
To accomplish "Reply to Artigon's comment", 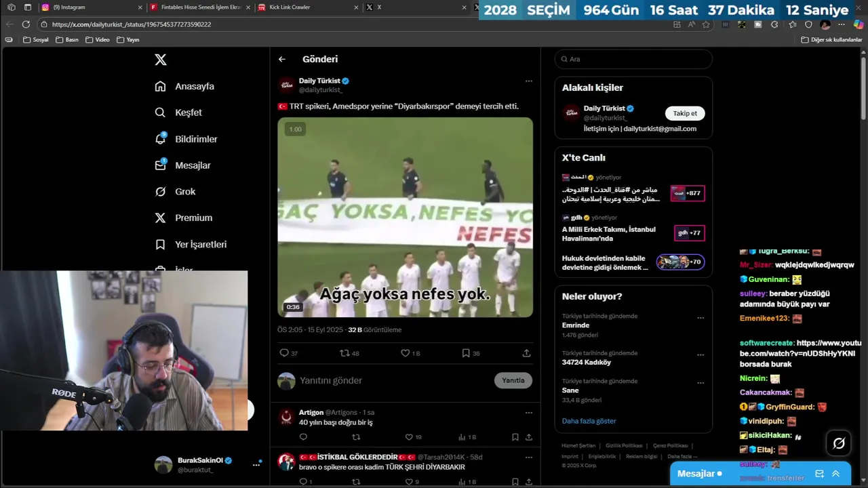I will (x=303, y=437).
